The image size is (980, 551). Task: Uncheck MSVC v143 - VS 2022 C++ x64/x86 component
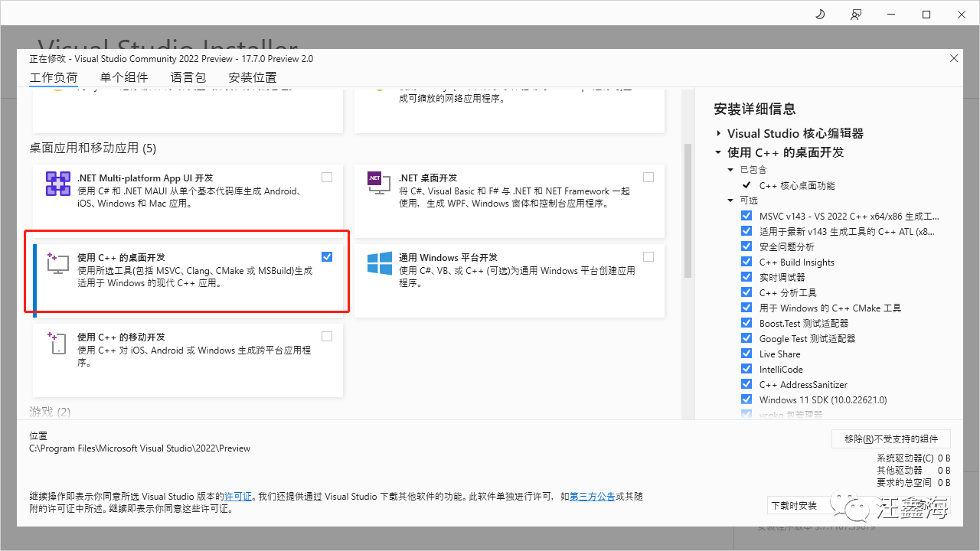point(746,216)
